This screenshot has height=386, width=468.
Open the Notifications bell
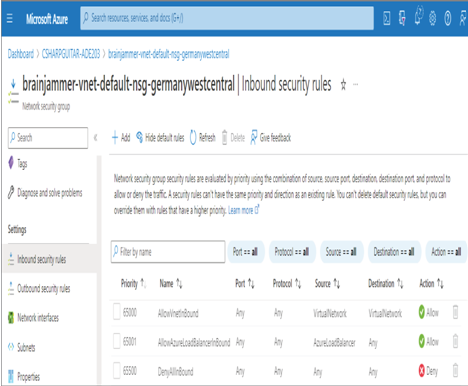click(418, 16)
